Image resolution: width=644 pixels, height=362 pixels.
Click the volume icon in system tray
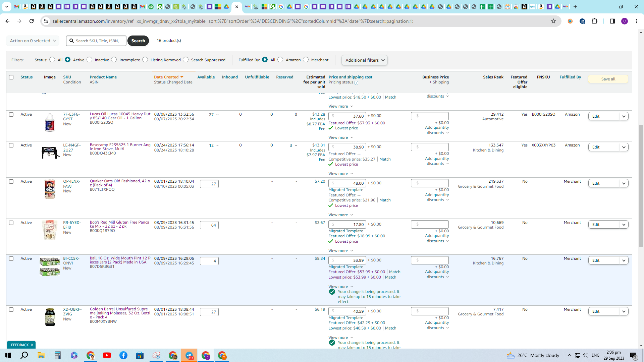[585, 355]
